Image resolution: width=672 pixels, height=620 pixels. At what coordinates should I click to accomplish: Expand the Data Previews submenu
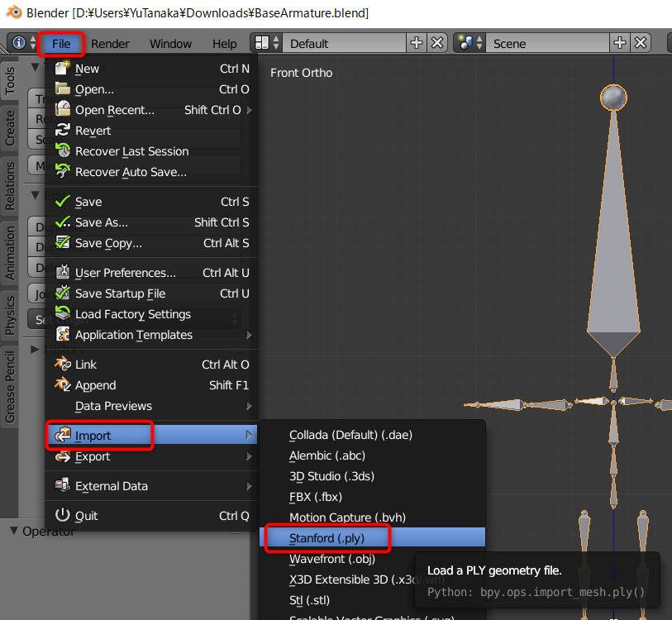151,406
